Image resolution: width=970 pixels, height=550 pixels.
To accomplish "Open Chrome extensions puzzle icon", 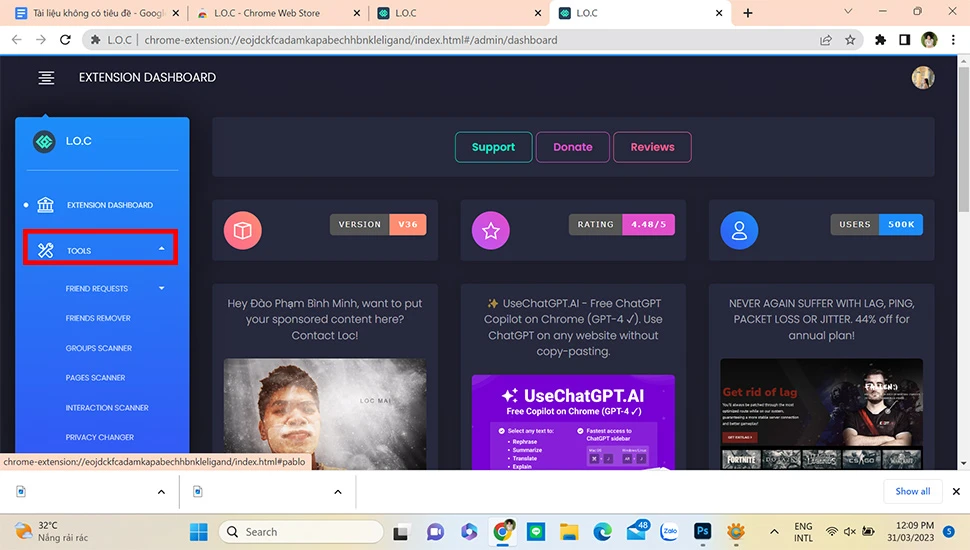I will coord(880,40).
